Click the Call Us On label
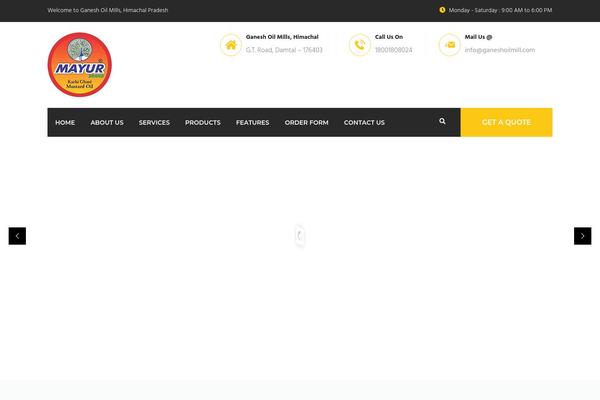 389,37
